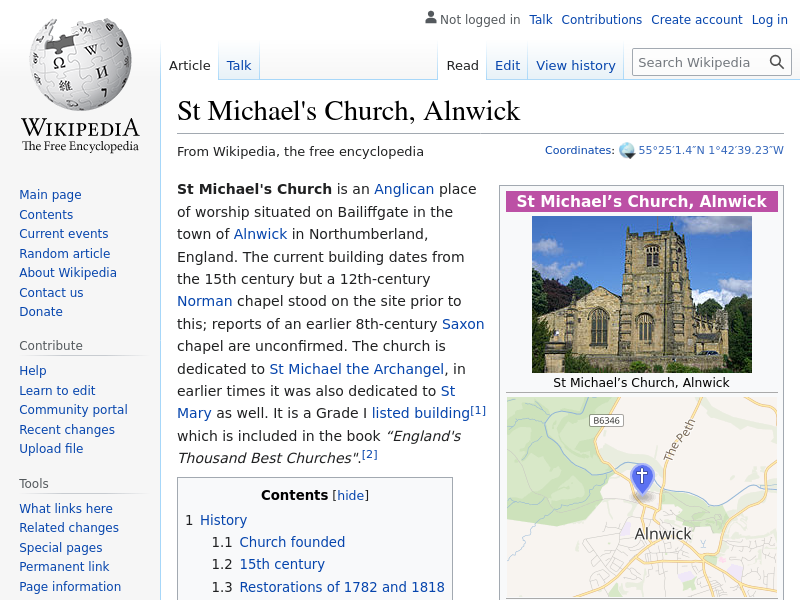Click the Log in link
Screen dimensions: 800x600
point(769,19)
